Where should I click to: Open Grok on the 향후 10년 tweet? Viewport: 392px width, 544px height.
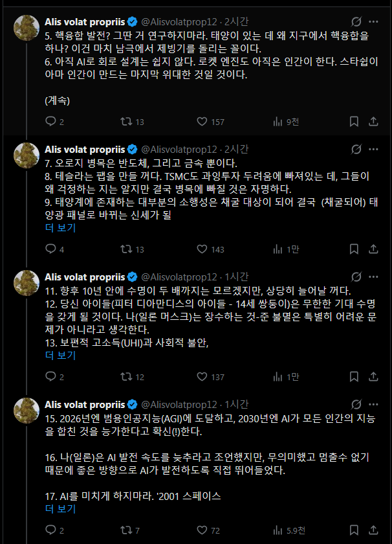[x=354, y=277]
